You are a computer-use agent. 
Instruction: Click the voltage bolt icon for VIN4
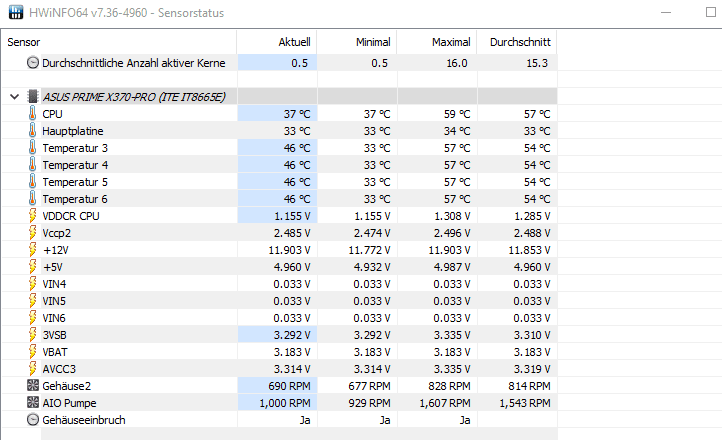click(x=32, y=284)
